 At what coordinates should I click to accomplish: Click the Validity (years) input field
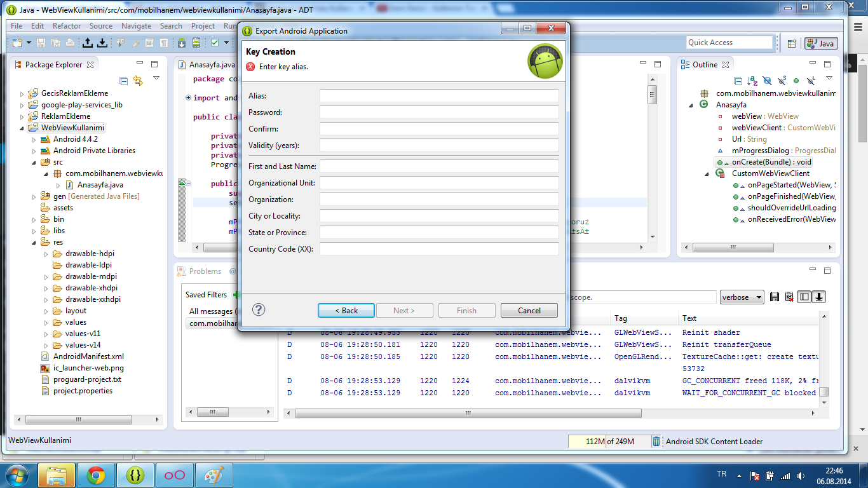pos(439,145)
